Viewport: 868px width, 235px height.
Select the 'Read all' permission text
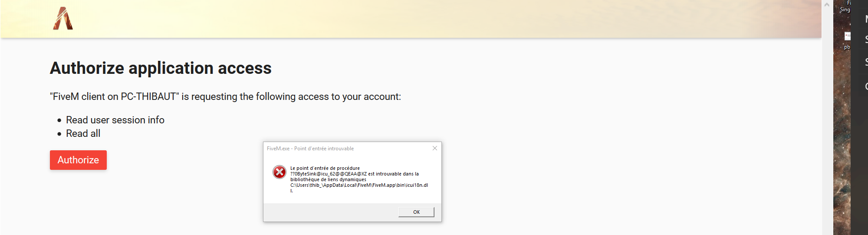coord(83,133)
